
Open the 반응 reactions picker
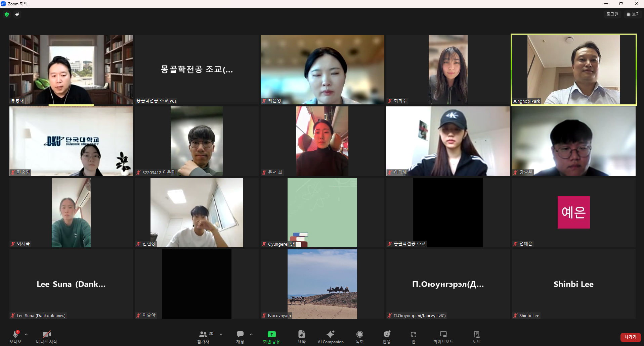(x=387, y=337)
